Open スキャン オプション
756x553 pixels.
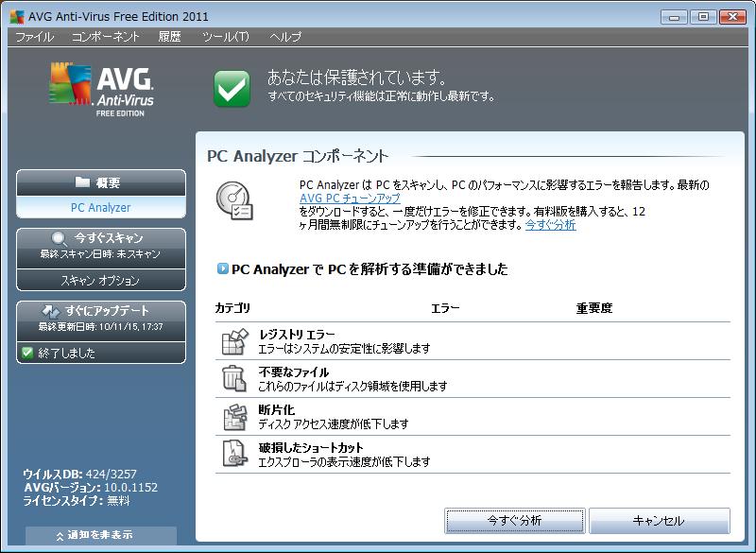(101, 280)
